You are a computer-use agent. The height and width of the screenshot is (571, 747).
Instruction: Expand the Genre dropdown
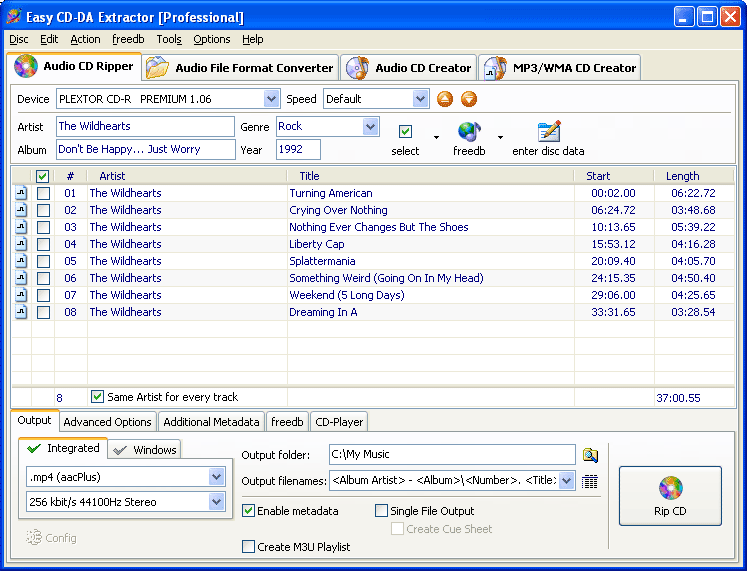[x=371, y=126]
